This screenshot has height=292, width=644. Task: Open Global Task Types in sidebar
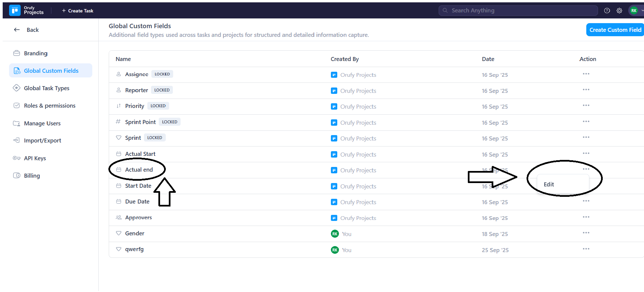[47, 88]
